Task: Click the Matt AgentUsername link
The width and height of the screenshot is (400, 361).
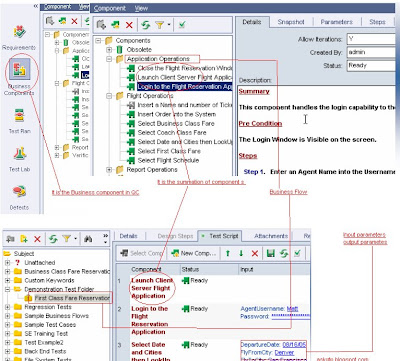Action: [x=292, y=309]
